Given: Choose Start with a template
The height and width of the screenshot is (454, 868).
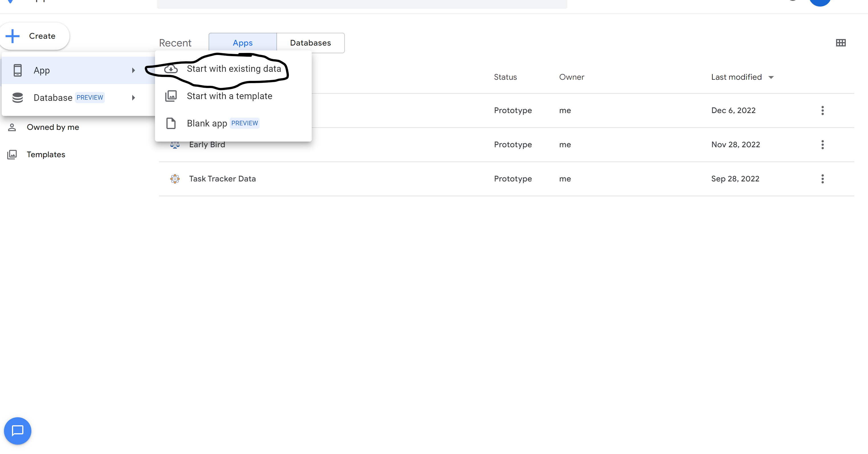Looking at the screenshot, I should (x=233, y=96).
